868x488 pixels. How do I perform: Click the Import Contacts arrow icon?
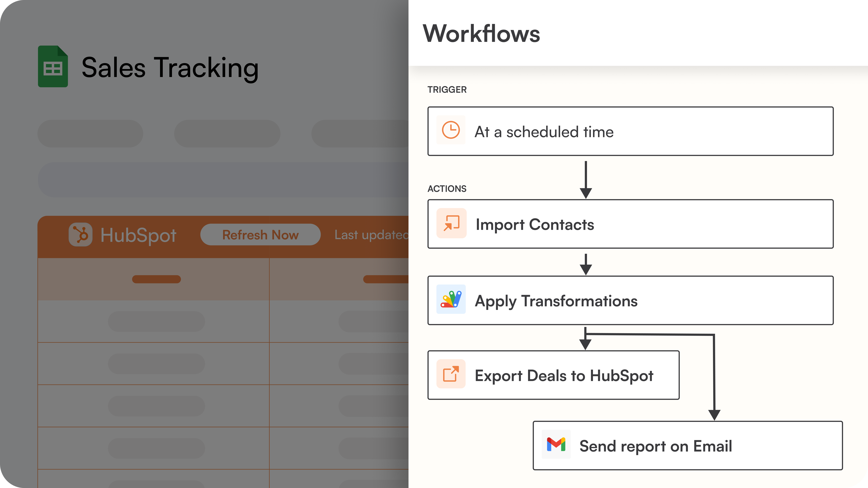pyautogui.click(x=451, y=223)
